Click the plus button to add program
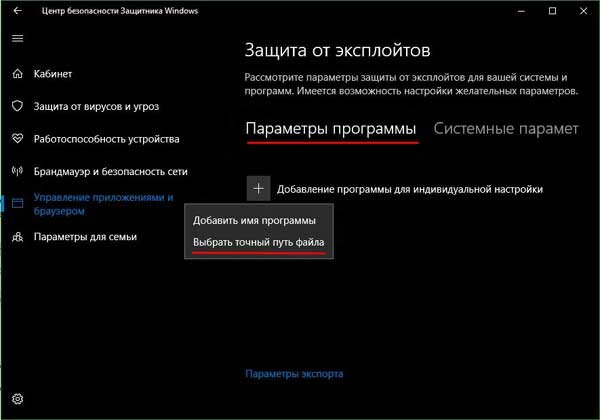The width and height of the screenshot is (600, 420). (259, 189)
